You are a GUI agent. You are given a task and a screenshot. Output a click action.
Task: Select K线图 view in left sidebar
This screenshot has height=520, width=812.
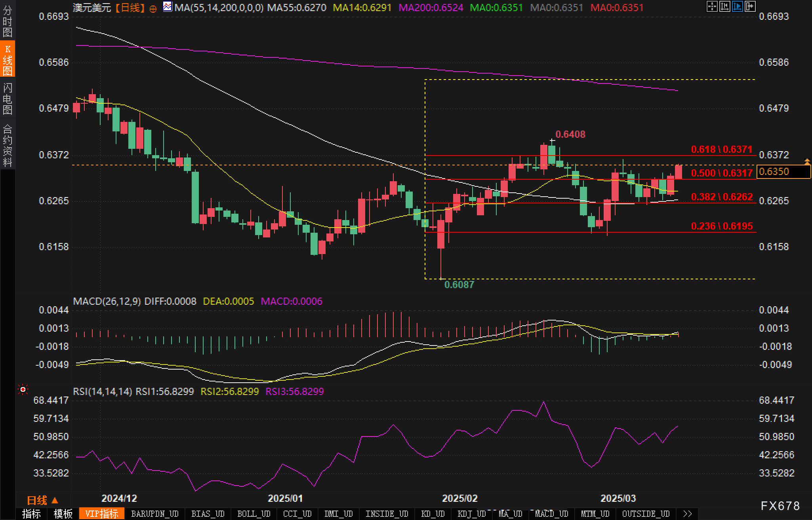[x=8, y=60]
